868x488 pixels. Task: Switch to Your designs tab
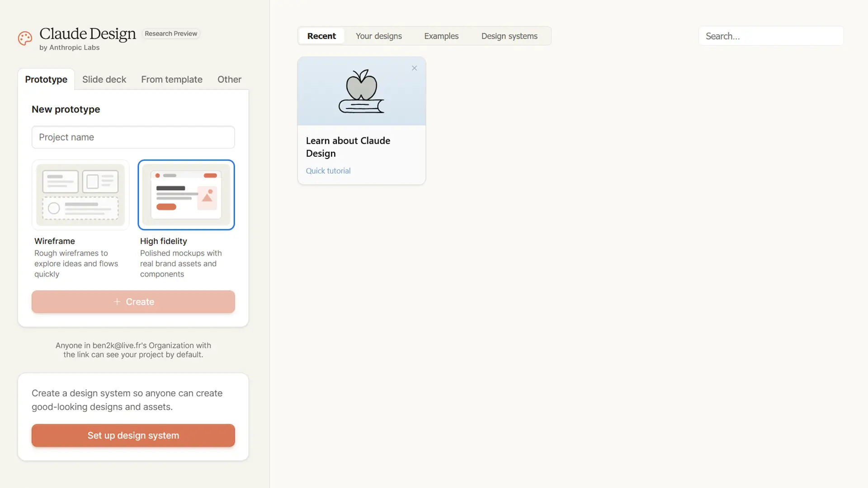click(x=379, y=36)
